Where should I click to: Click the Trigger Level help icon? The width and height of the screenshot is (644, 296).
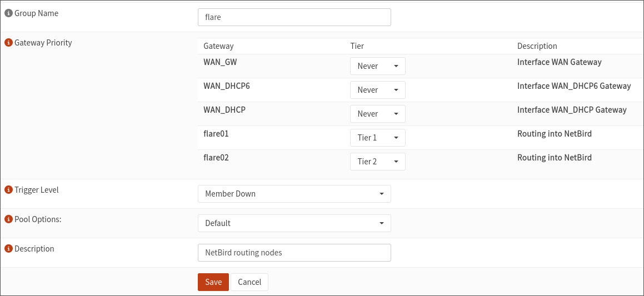coord(8,190)
